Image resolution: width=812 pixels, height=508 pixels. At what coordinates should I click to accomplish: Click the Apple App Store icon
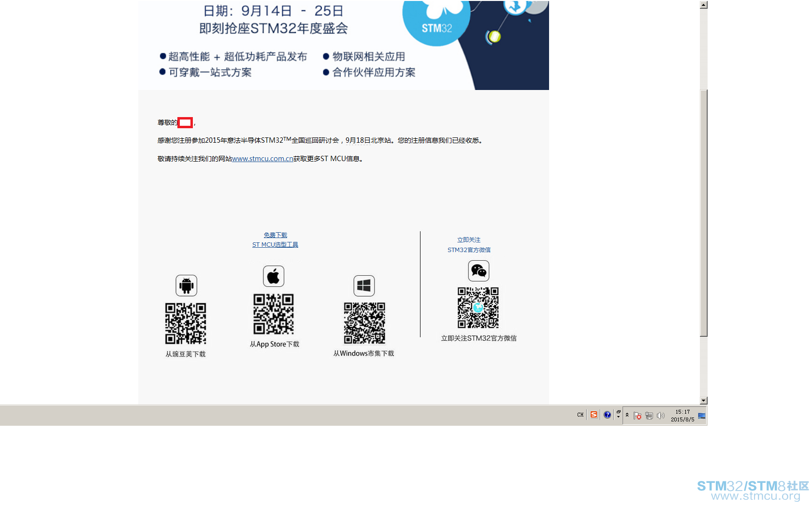[274, 276]
